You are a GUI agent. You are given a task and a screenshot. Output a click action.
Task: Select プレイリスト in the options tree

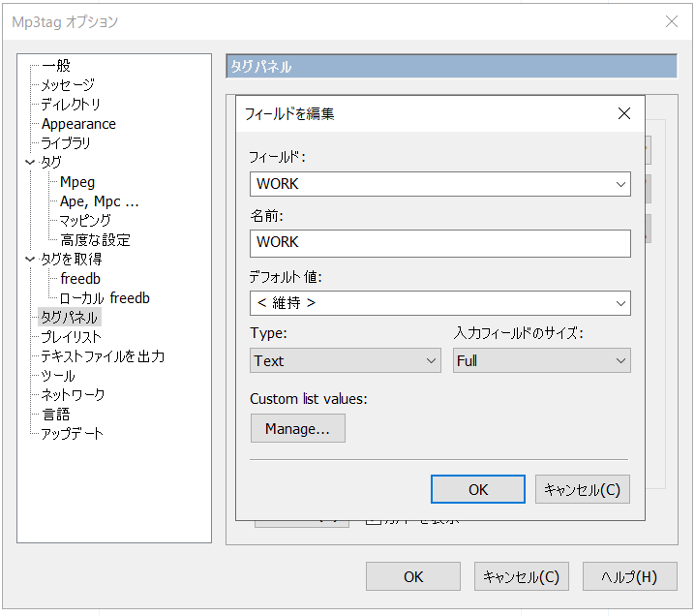coord(71,337)
